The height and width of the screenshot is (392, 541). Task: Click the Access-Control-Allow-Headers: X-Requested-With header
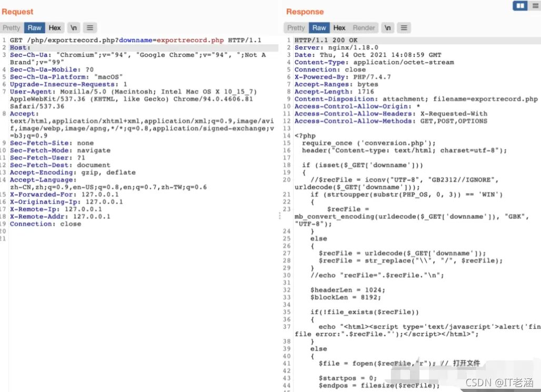(x=391, y=114)
